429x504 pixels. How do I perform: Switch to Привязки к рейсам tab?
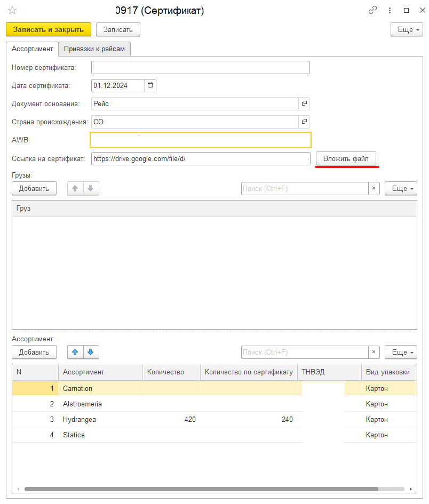tap(94, 49)
